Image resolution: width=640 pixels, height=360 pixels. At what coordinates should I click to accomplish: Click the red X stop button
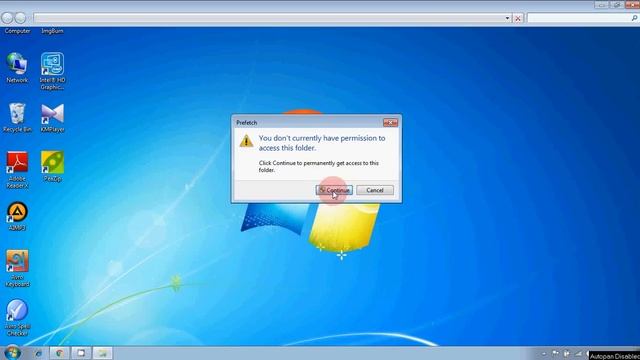(518, 18)
